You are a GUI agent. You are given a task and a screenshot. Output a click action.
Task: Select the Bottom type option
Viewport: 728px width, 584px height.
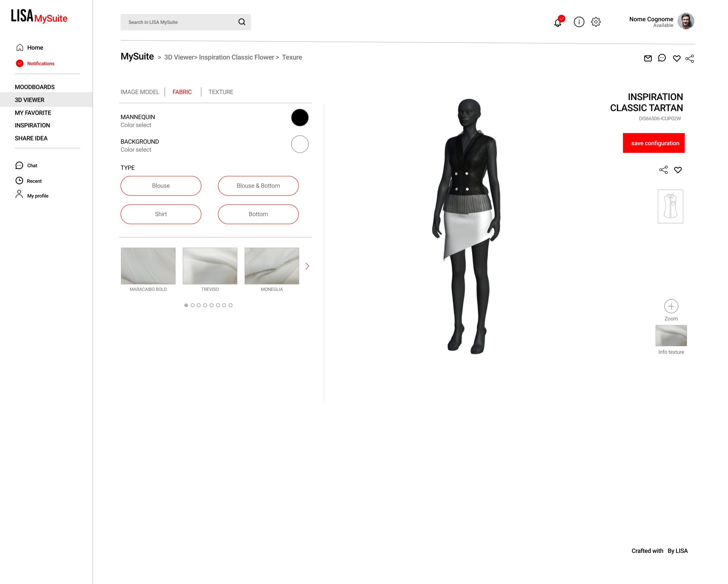pyautogui.click(x=258, y=214)
